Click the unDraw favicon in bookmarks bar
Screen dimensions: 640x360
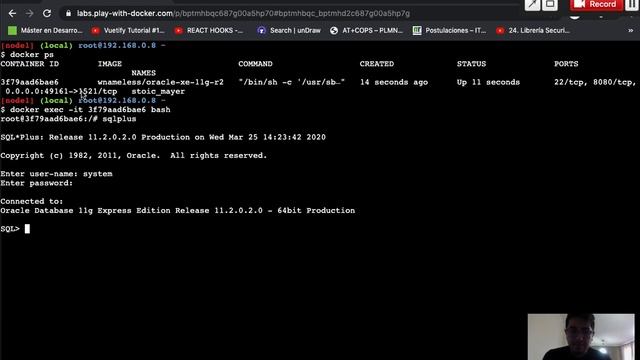click(262, 31)
